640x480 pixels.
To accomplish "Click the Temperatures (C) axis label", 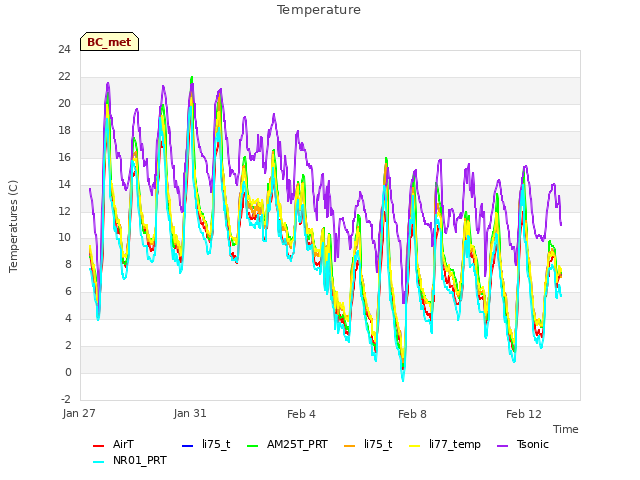I will [13, 226].
